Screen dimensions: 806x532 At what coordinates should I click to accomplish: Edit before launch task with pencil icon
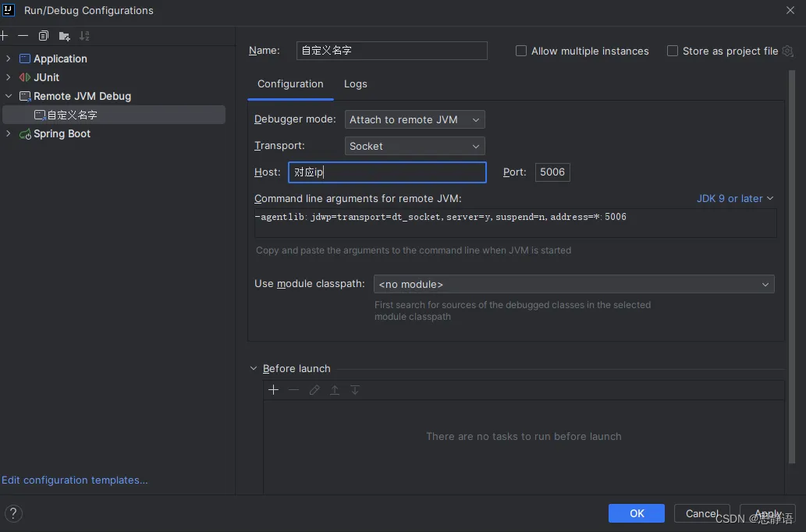click(x=314, y=390)
